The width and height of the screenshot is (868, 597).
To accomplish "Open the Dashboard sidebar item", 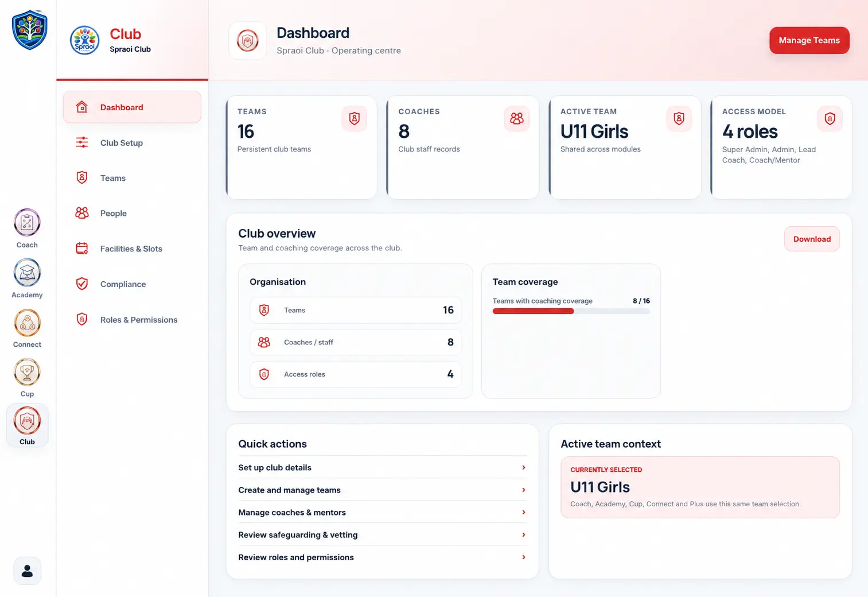I will [x=132, y=107].
